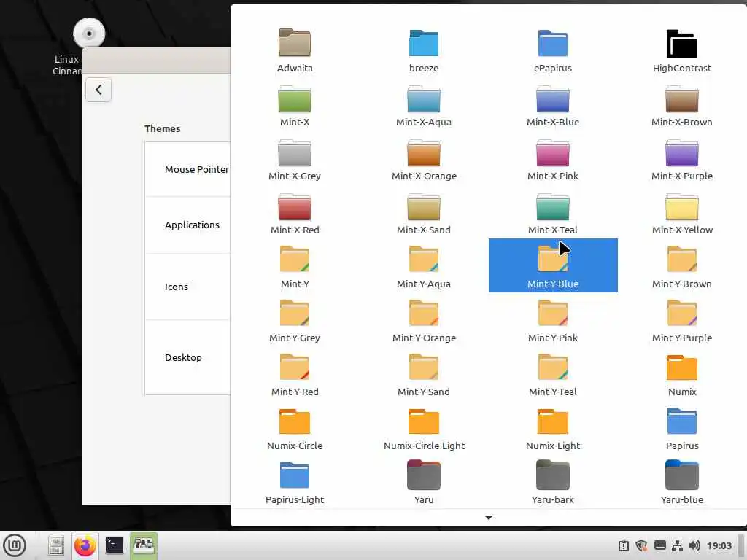Image resolution: width=747 pixels, height=560 pixels.
Task: Choose the breeze icon theme
Action: (x=424, y=50)
